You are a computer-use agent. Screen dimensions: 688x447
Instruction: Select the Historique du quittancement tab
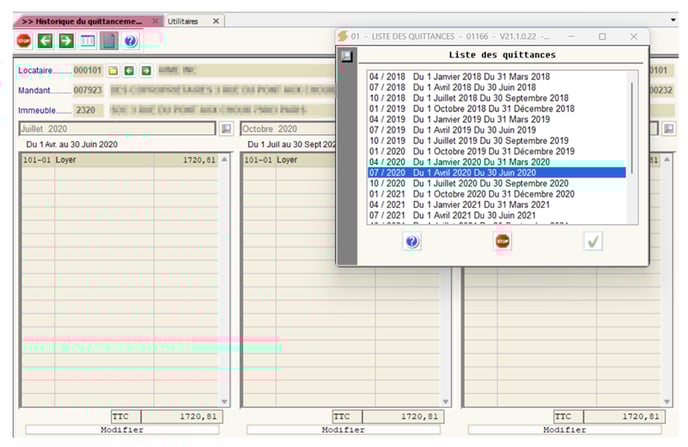click(82, 20)
